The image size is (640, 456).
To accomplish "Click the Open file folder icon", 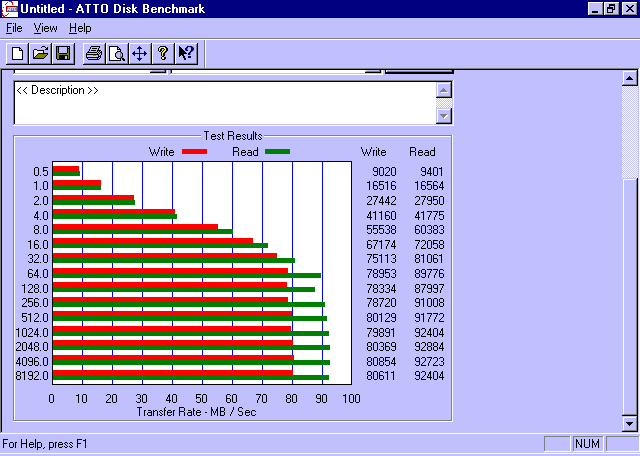I will click(x=40, y=53).
